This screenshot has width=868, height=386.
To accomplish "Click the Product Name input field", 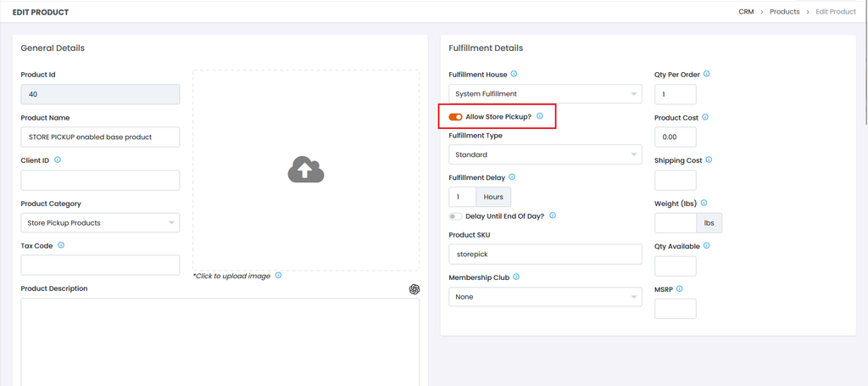I will [100, 137].
